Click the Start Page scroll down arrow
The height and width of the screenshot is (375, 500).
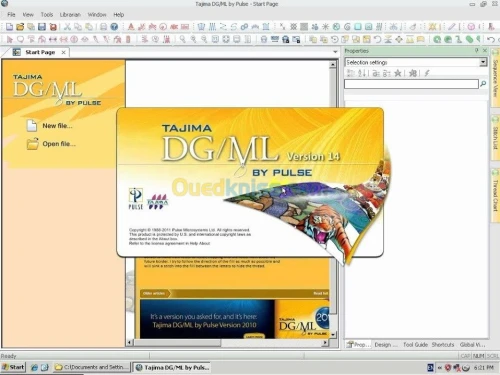point(333,334)
